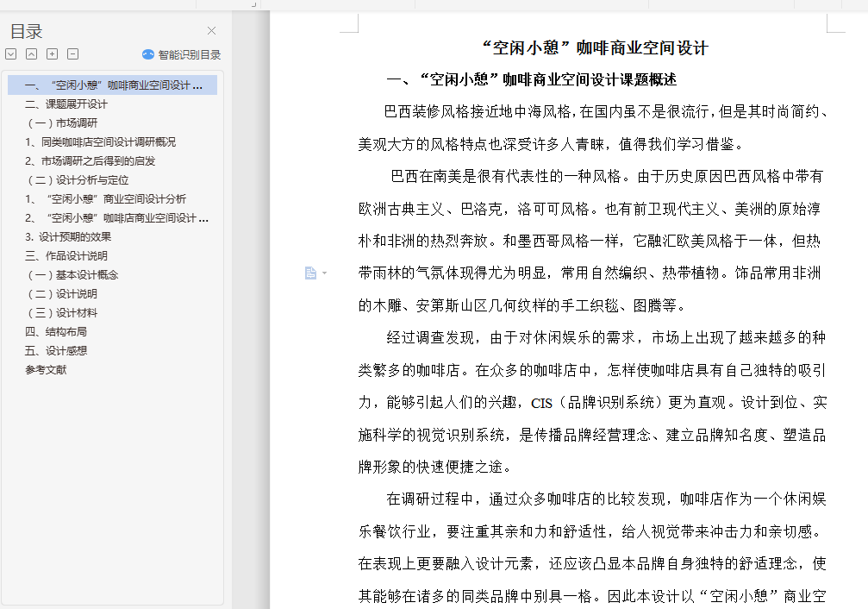Click the line 牌形象的快速便捷之途

tap(434, 468)
